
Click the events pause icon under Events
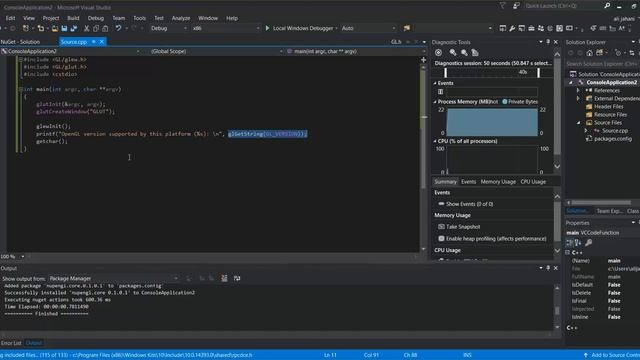(x=440, y=92)
